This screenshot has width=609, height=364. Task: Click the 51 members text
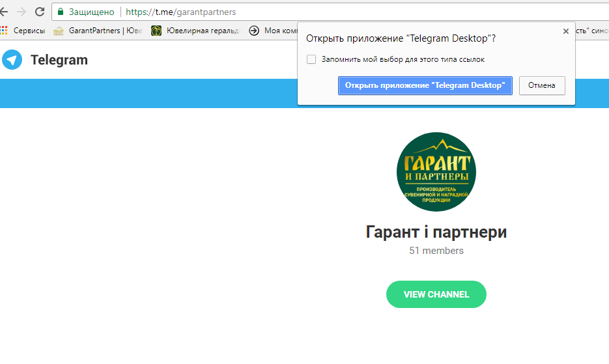(x=436, y=251)
